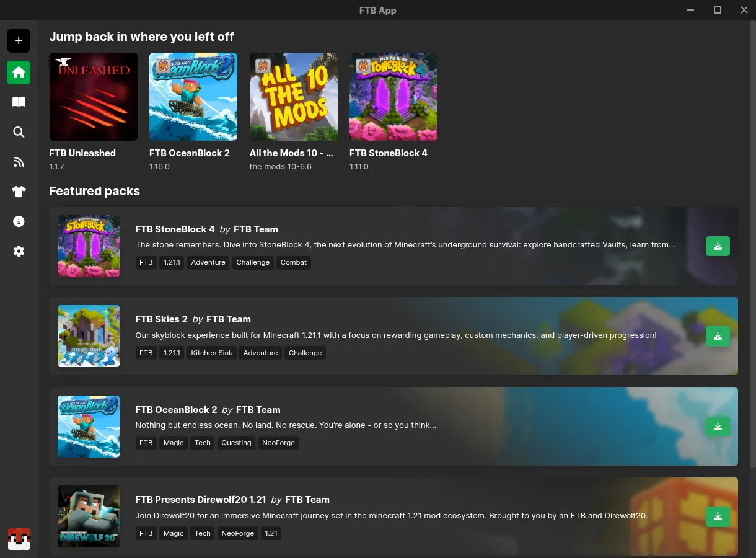Open the FTB StoneBlock 4 featured title
756x558 pixels.
[175, 229]
